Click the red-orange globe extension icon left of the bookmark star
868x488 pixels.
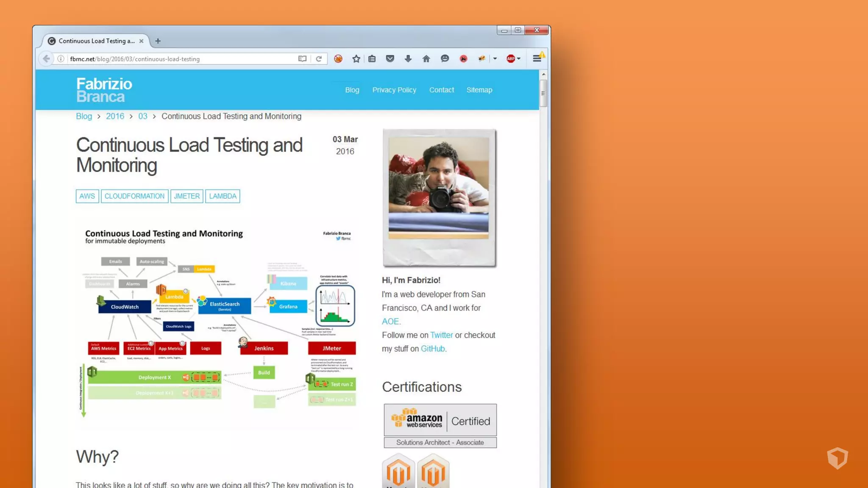coord(338,59)
